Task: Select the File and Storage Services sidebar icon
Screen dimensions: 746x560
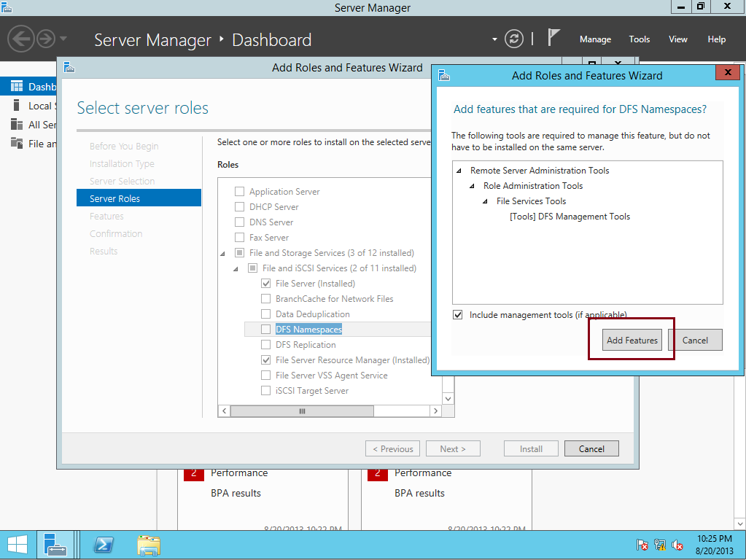Action: tap(17, 143)
